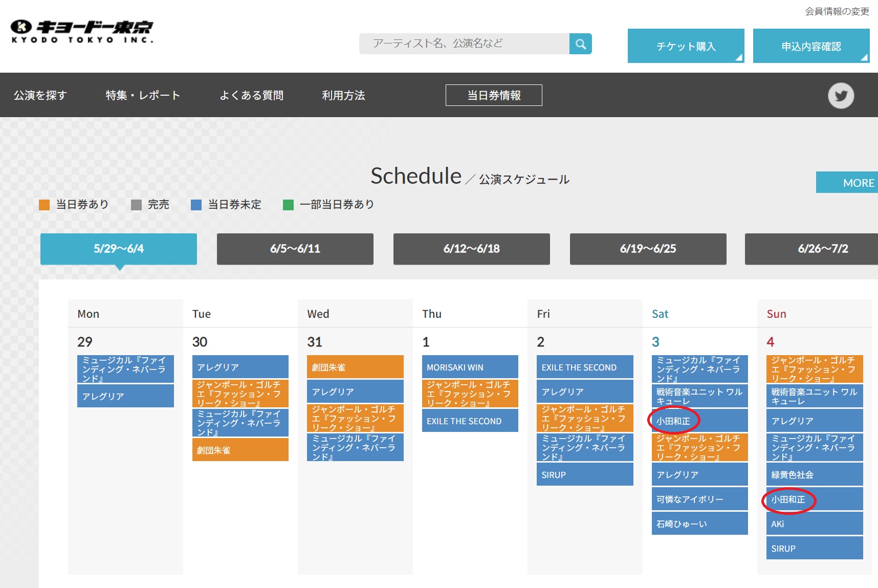
Task: Click the orange 当日券あり legend swatch
Action: (x=45, y=205)
